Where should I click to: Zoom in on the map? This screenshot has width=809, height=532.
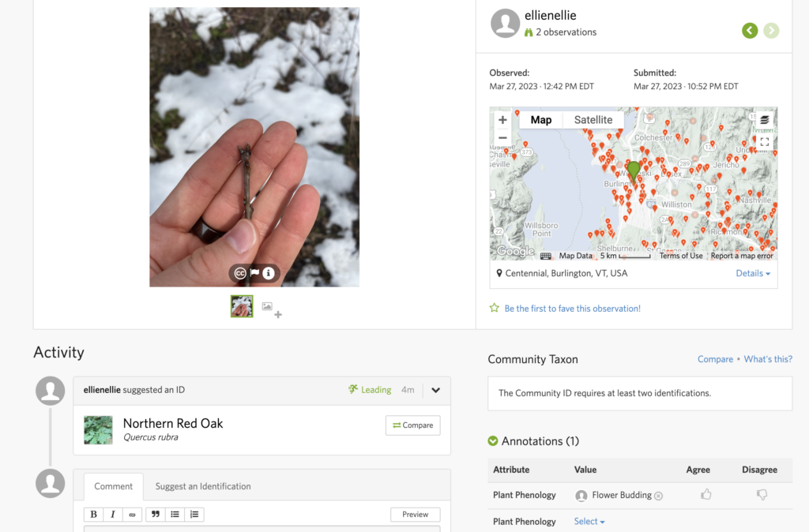point(502,120)
